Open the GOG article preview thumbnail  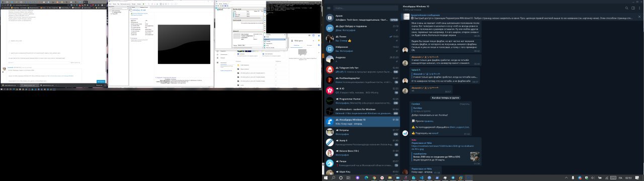[x=474, y=157]
